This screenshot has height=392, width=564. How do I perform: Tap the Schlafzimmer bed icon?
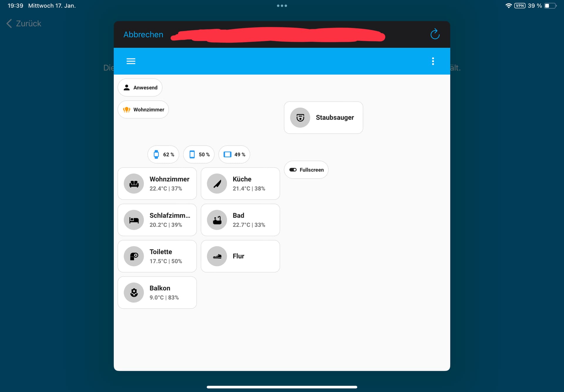point(134,220)
